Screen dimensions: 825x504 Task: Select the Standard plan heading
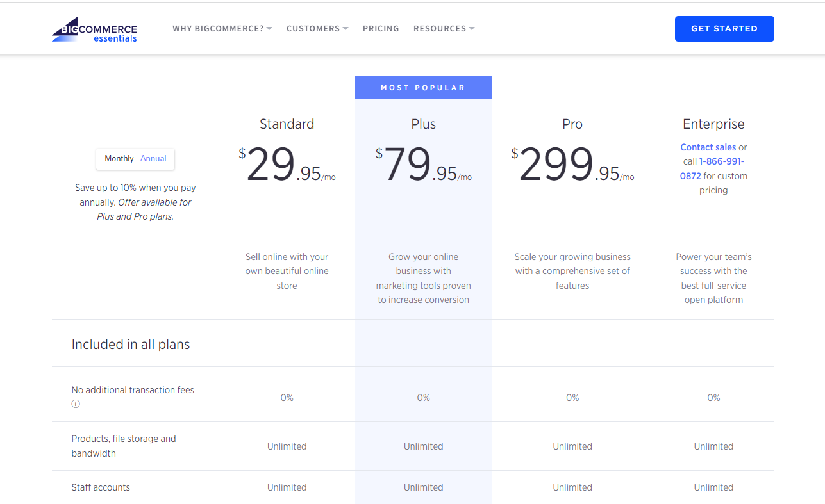[287, 124]
